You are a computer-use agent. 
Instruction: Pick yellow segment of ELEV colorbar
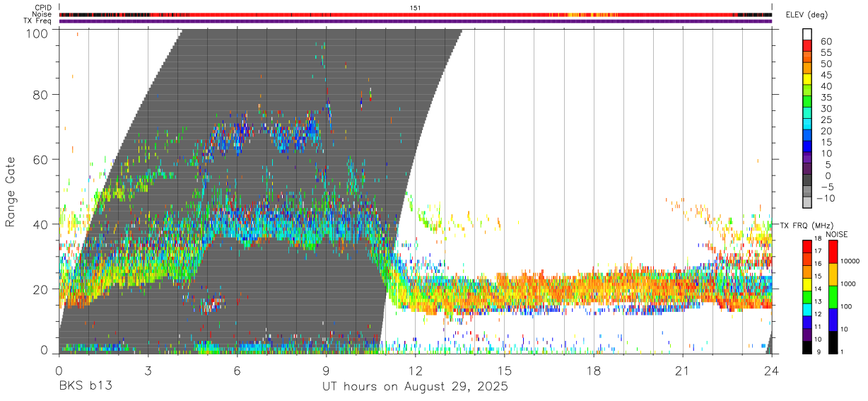pyautogui.click(x=807, y=79)
